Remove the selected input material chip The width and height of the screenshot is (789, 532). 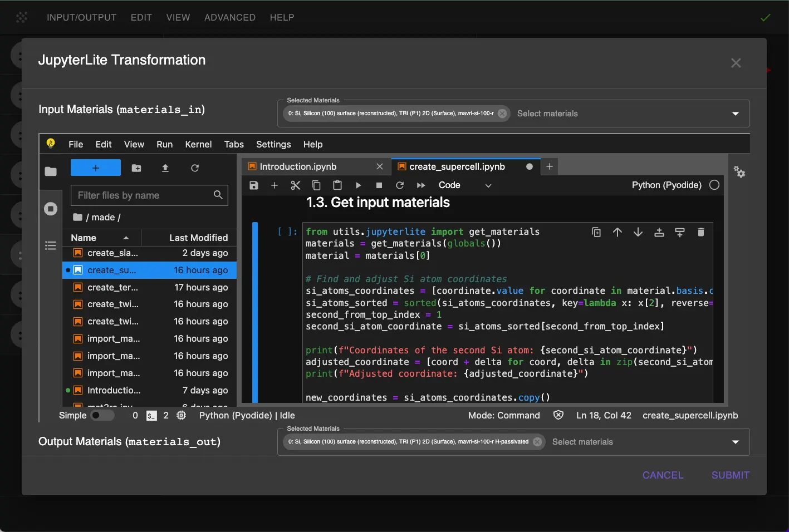(x=502, y=114)
